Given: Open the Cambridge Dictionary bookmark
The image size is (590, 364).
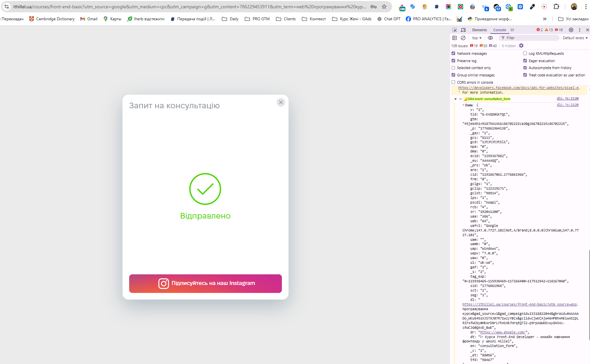Looking at the screenshot, I should pos(52,19).
